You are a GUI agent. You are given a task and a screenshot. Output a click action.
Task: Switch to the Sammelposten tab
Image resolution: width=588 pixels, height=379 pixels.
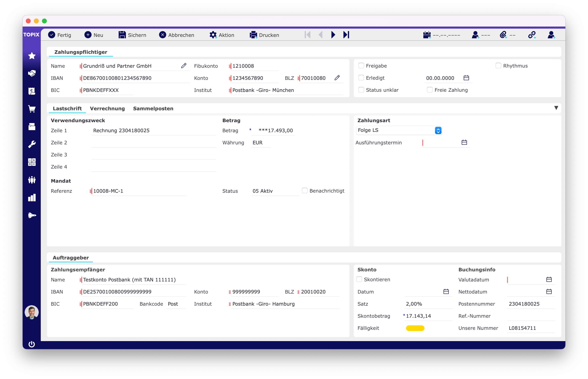pos(153,108)
